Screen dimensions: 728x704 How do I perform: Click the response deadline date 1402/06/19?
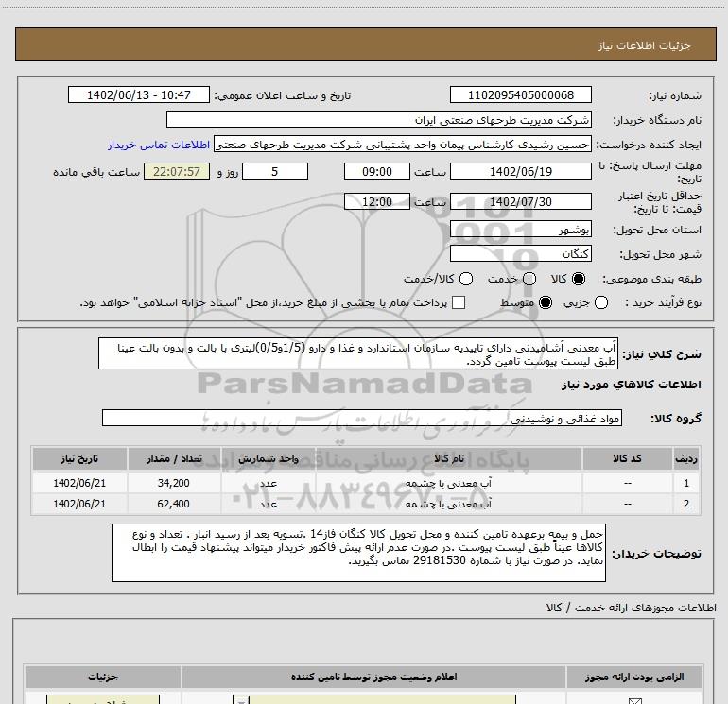click(520, 171)
